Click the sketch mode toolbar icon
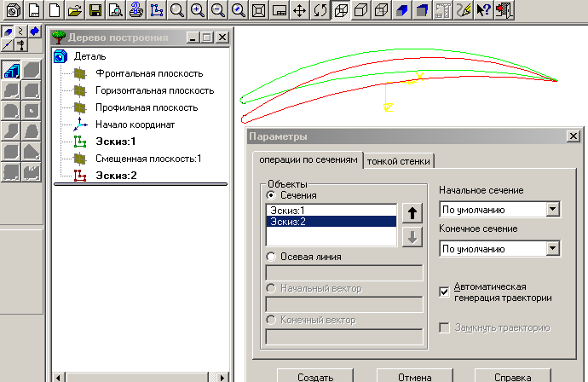 (156, 10)
